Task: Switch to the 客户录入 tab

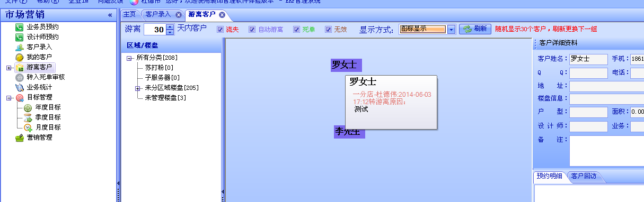Action: pyautogui.click(x=159, y=15)
